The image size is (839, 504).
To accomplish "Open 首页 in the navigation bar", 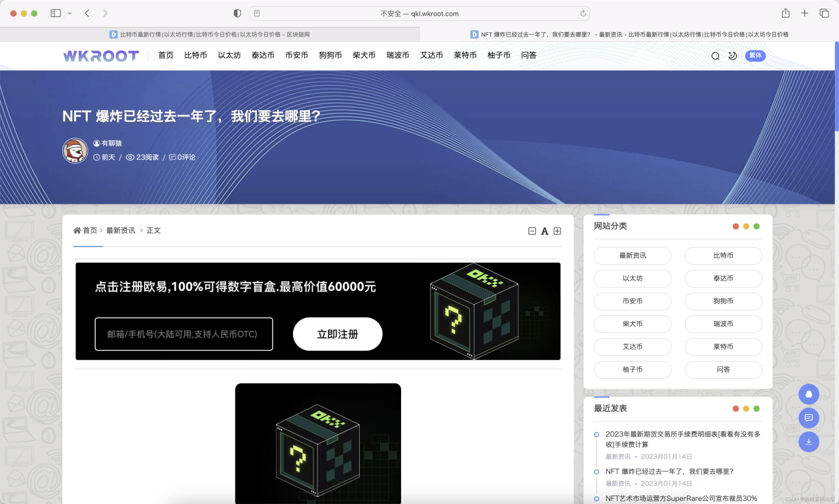I will tap(166, 55).
